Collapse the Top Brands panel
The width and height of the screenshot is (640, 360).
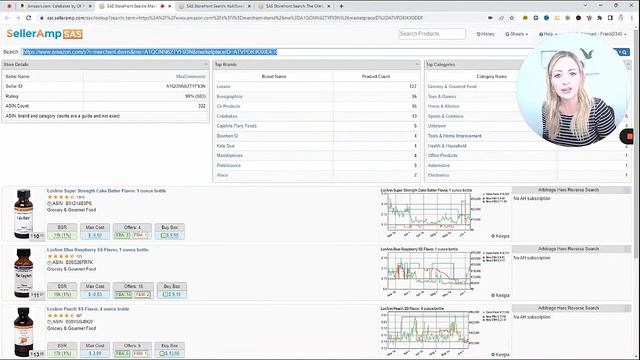coord(417,64)
